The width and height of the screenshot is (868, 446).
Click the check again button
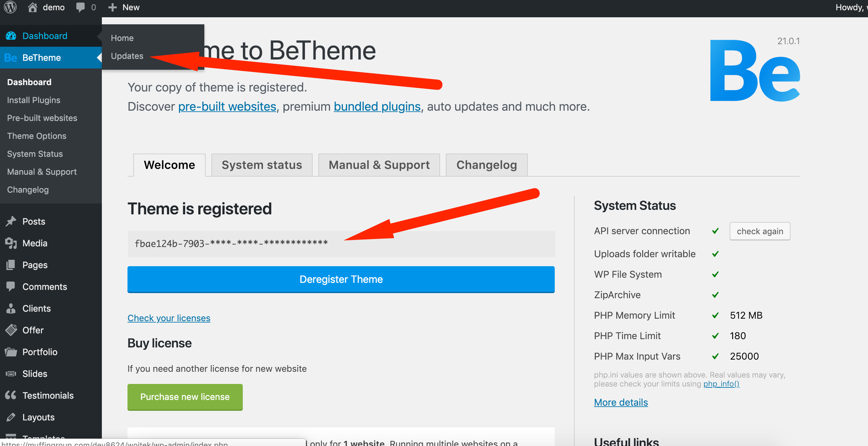[x=760, y=231]
